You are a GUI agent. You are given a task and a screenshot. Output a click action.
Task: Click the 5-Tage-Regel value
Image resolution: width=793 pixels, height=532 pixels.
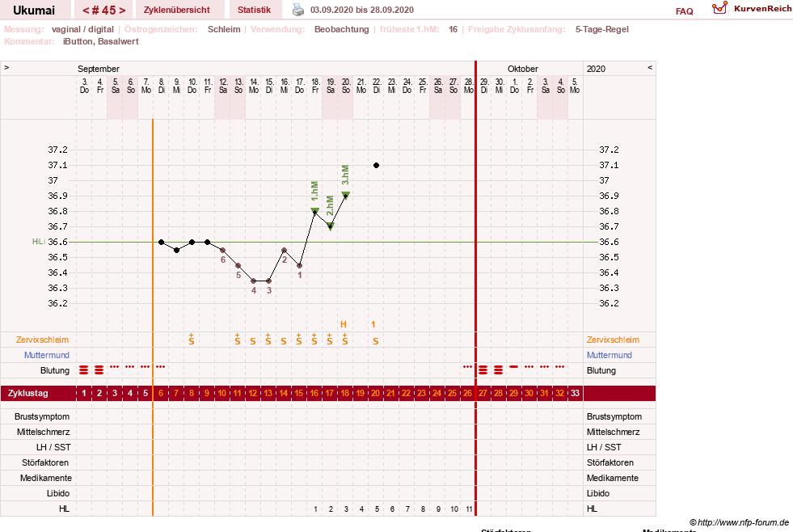coord(602,29)
